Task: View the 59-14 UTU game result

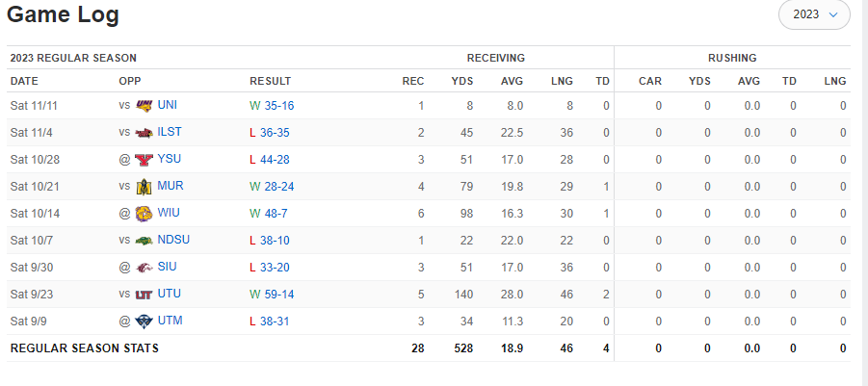Action: (278, 294)
